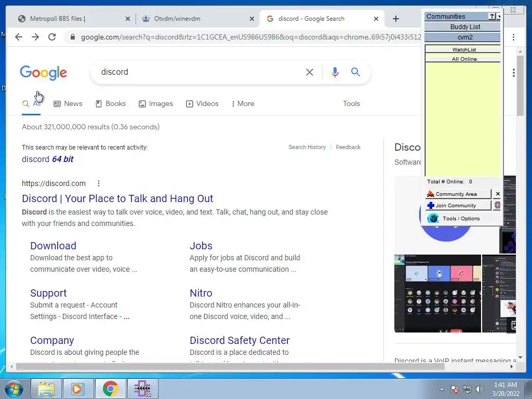Open the Support sitelink
The width and height of the screenshot is (532, 399).
48,293
